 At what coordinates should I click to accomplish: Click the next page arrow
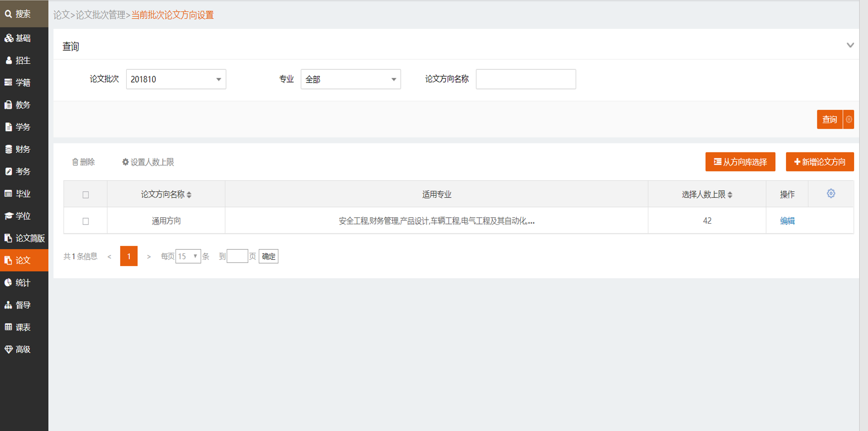point(148,257)
